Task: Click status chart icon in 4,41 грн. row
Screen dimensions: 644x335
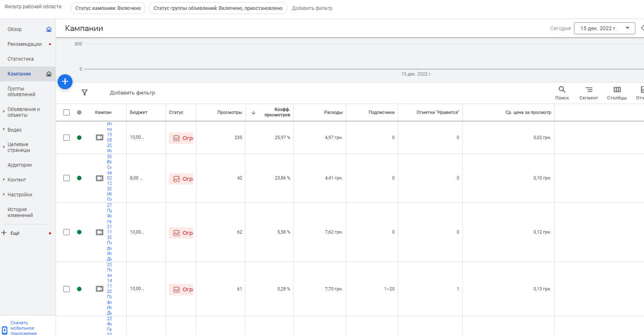Action: (x=176, y=179)
